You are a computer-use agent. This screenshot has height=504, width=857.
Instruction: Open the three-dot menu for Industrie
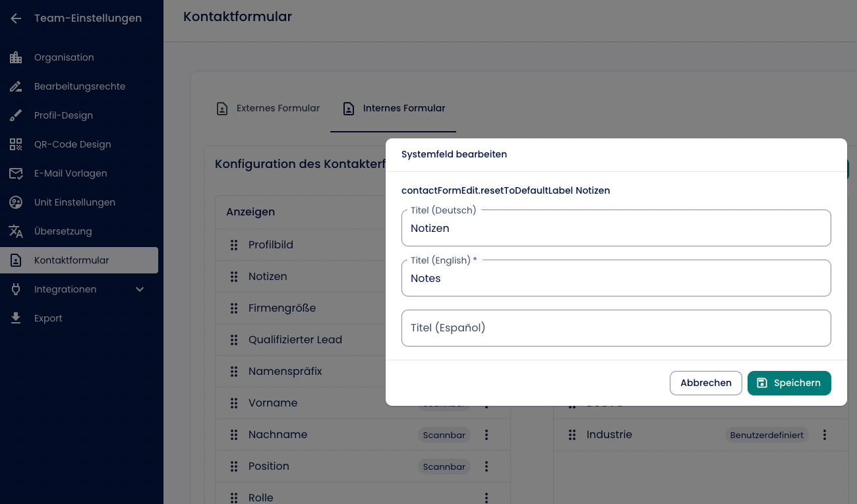825,435
